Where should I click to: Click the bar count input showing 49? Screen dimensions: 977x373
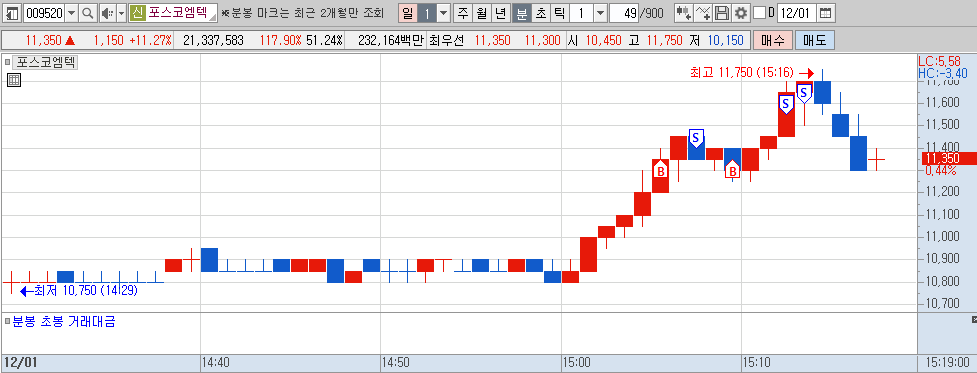click(624, 12)
